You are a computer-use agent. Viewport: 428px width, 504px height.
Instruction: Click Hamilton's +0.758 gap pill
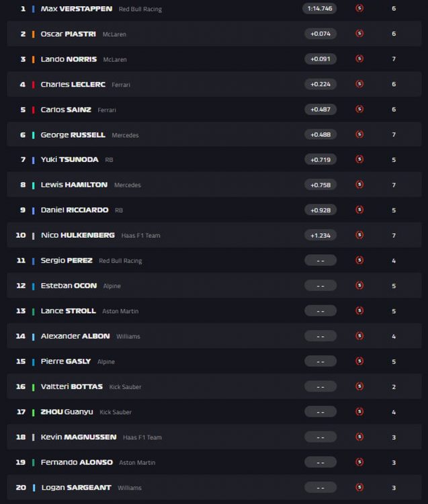320,185
